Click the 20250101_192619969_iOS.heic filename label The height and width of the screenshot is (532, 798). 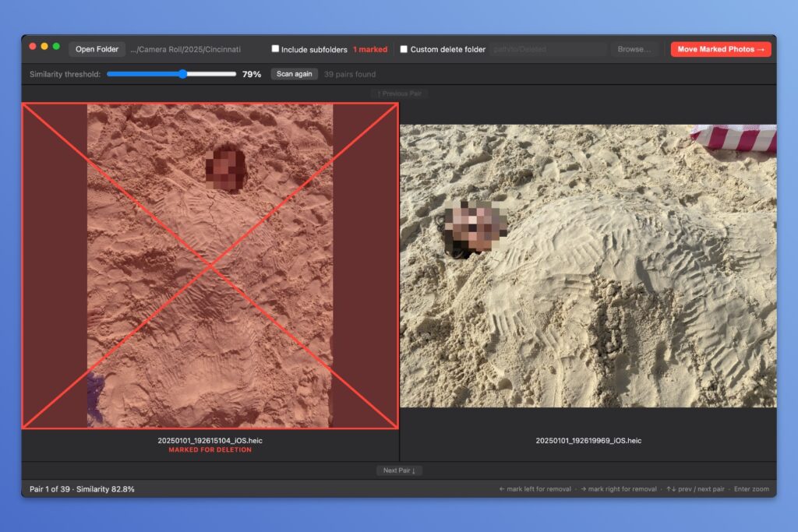point(588,441)
